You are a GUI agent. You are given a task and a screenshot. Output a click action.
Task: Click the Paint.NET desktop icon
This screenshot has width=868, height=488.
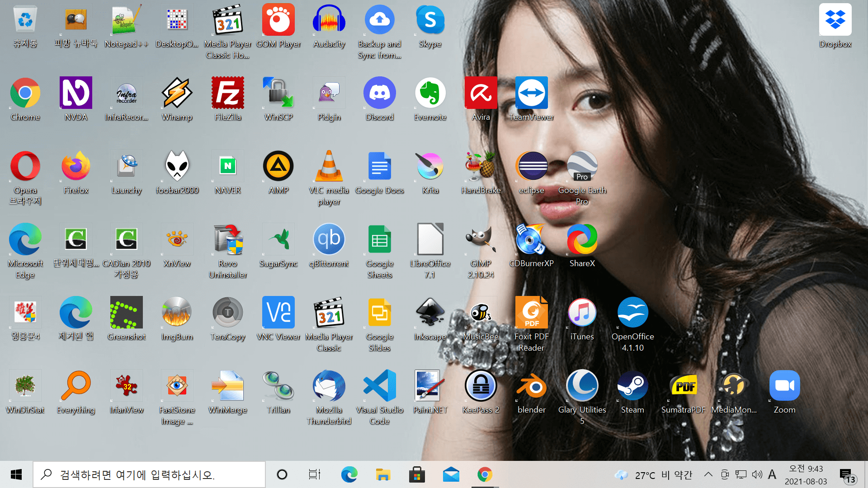(430, 392)
